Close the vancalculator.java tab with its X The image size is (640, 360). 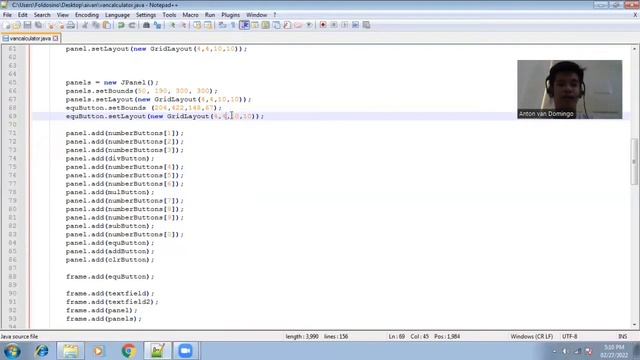tap(56, 38)
